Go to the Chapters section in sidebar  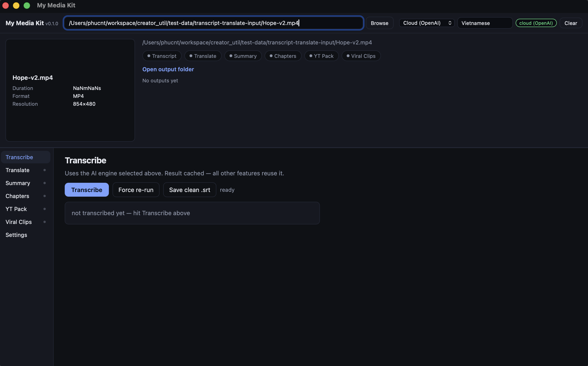[17, 196]
